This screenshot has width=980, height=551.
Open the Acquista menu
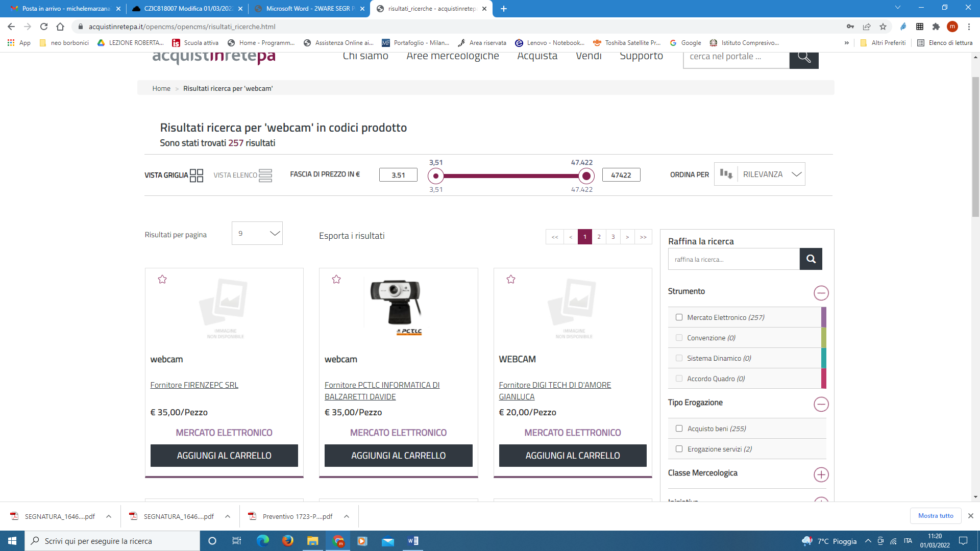coord(537,56)
